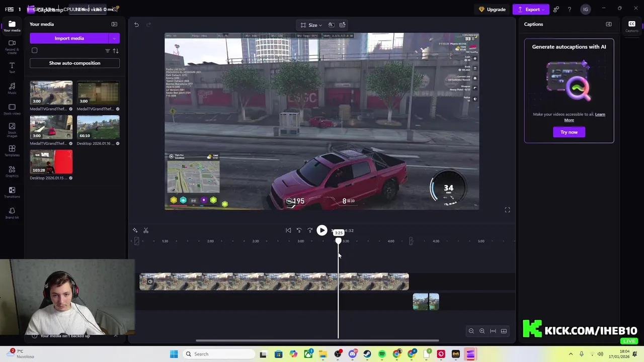644x362 pixels.
Task: Open the volume icon in system tray
Action: point(600,354)
